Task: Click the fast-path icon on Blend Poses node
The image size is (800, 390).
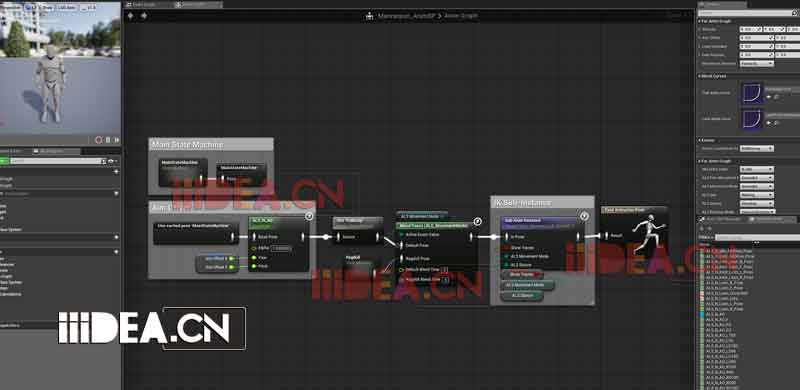Action: pyautogui.click(x=478, y=222)
